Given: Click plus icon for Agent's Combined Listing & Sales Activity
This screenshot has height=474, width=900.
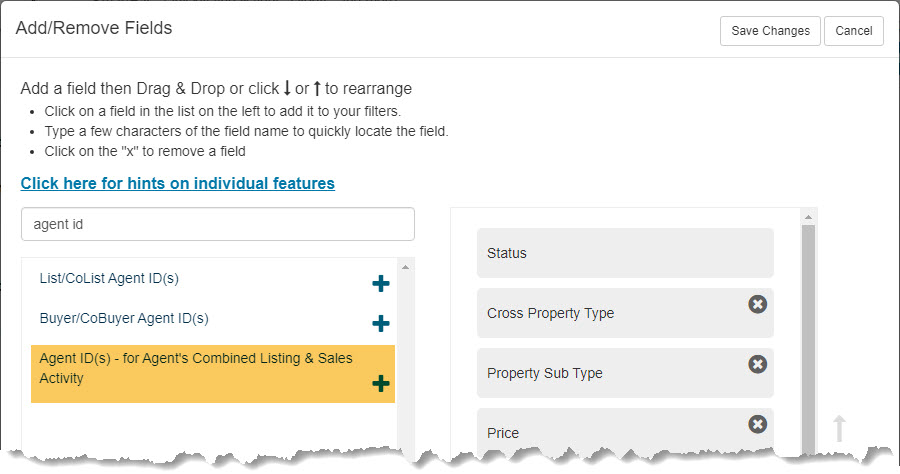Looking at the screenshot, I should pyautogui.click(x=381, y=383).
